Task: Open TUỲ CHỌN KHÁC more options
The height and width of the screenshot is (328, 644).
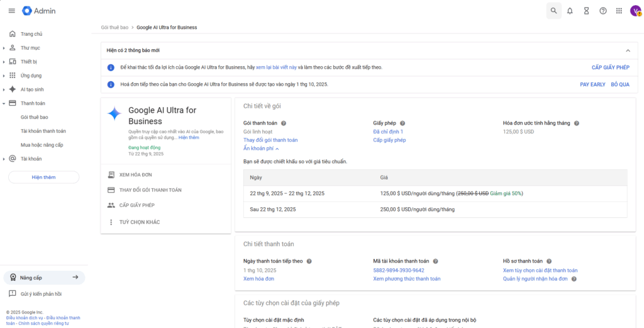Action: (139, 222)
